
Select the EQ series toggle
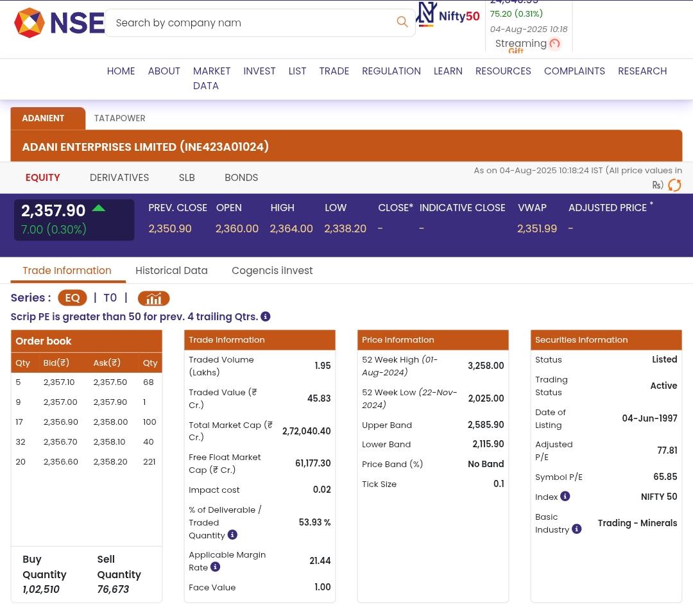click(x=72, y=298)
